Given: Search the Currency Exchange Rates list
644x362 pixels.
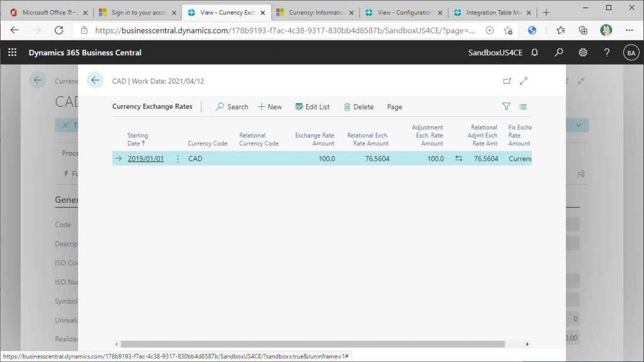Looking at the screenshot, I should (232, 107).
